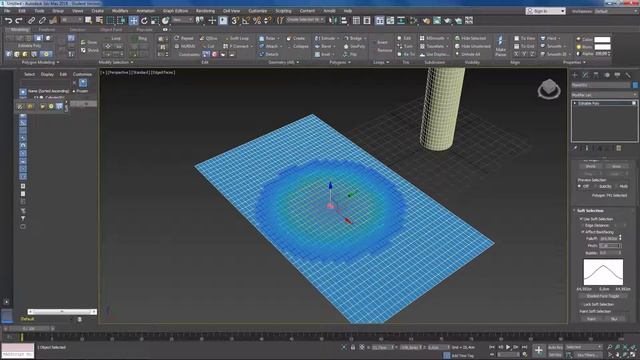
Task: Expand the Polygons panel arrow
Action: (349, 62)
